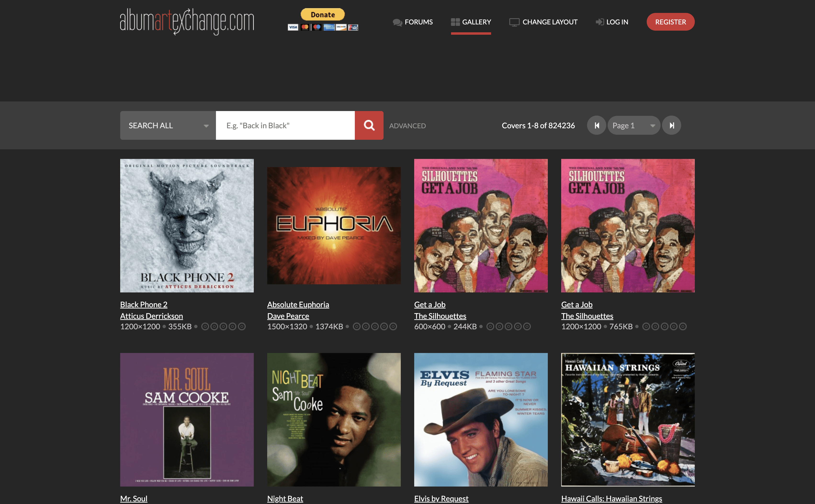Click the Gallery grid icon
The width and height of the screenshot is (815, 504).
point(455,22)
